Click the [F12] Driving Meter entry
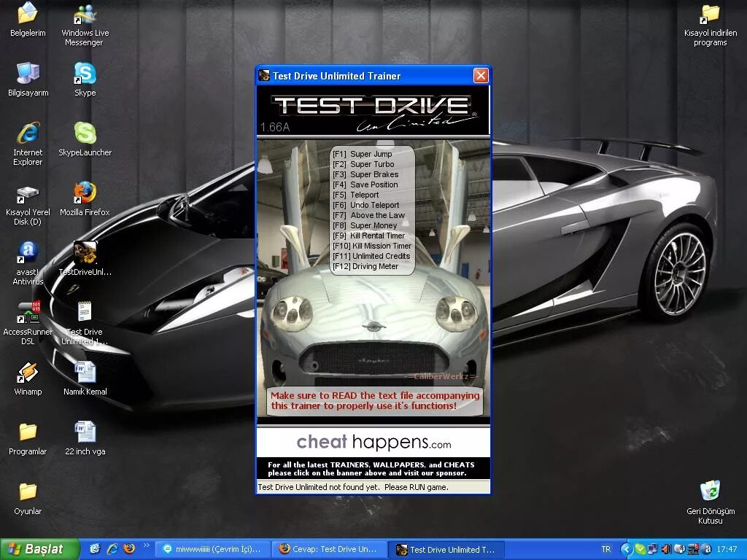 365,266
